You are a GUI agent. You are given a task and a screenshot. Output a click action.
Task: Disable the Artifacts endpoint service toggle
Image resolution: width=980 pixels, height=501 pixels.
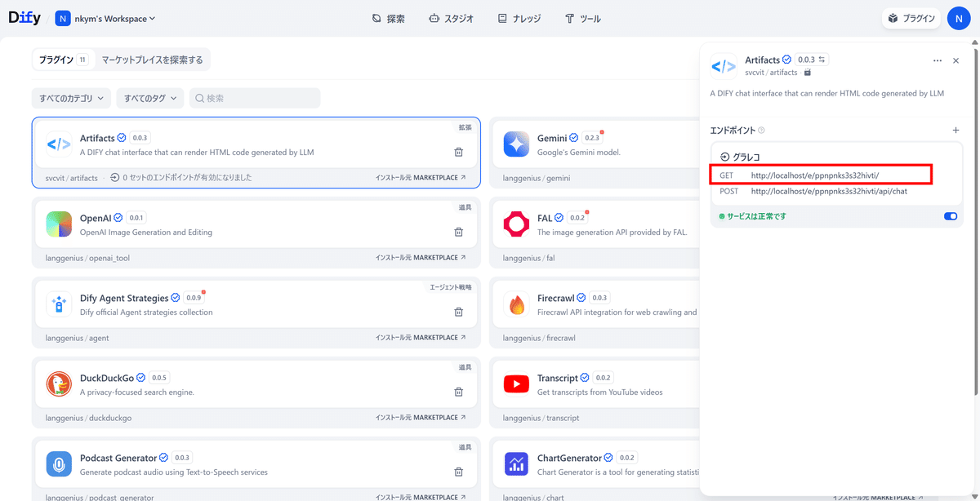pyautogui.click(x=949, y=216)
